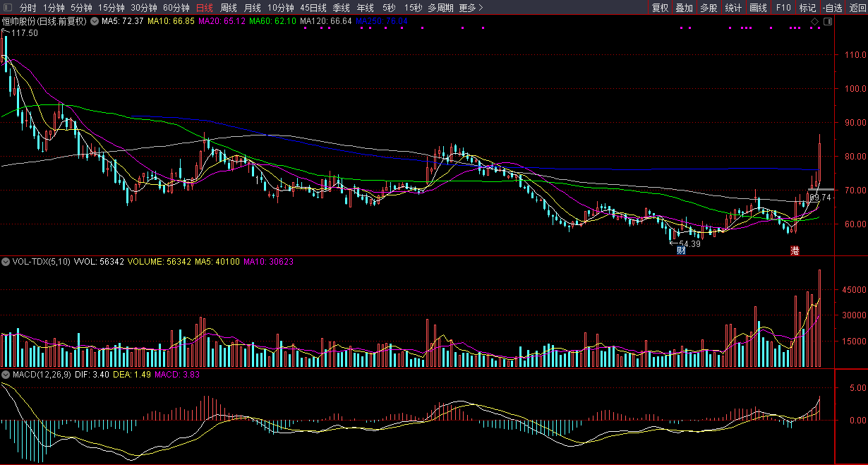Image resolution: width=868 pixels, height=465 pixels.
Task: Toggle 复权 price adjustment
Action: [x=660, y=8]
